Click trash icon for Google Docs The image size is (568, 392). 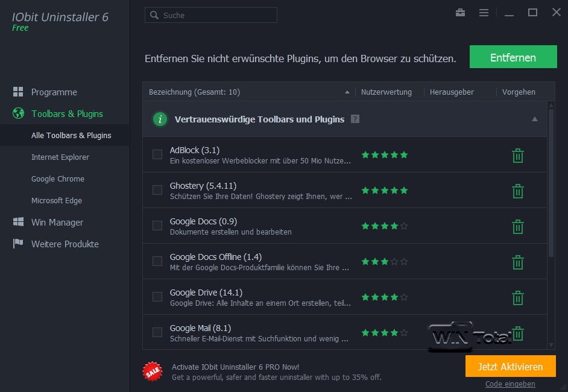tap(517, 227)
